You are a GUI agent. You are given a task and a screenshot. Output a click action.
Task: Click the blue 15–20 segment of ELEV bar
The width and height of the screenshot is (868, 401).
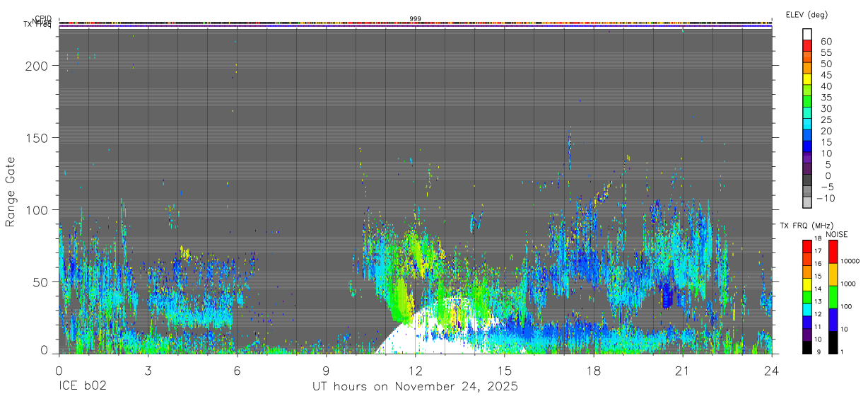[x=807, y=136]
